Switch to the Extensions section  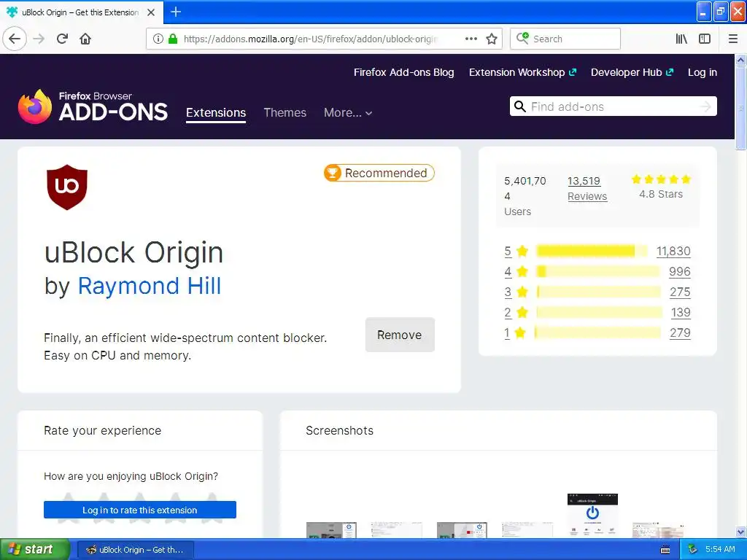tap(216, 113)
